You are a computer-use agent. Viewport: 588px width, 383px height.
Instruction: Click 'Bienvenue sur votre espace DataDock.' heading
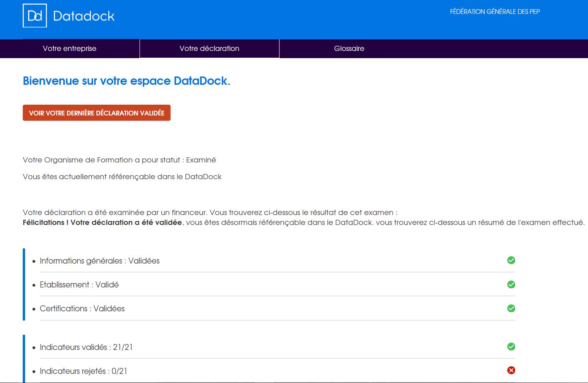[x=126, y=81]
